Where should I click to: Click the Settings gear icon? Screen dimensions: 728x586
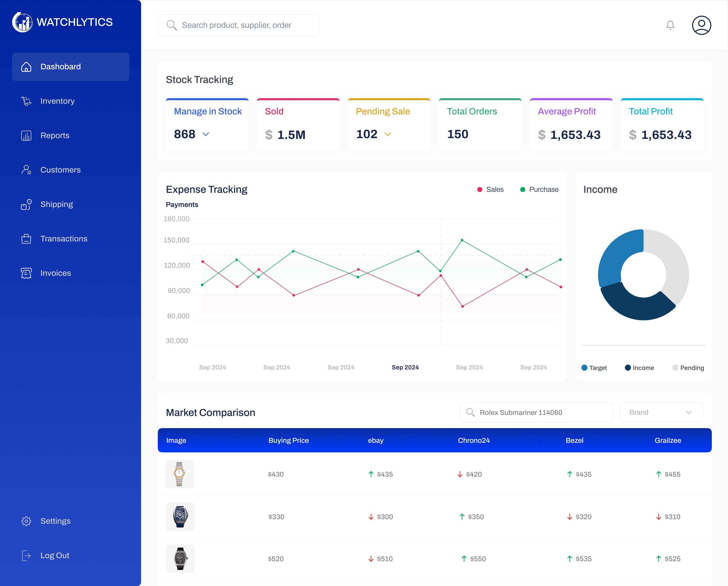(26, 521)
